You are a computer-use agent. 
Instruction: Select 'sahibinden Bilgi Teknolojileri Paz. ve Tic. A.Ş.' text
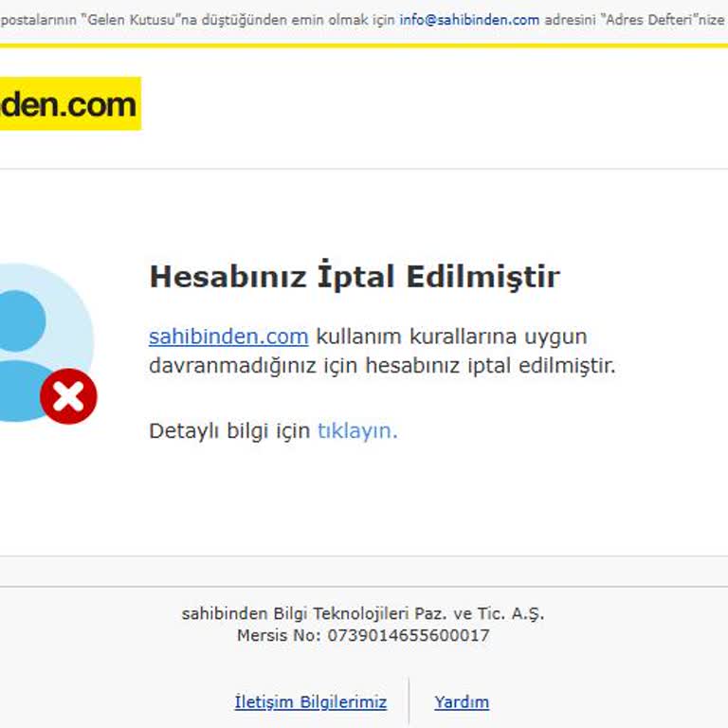[363, 614]
